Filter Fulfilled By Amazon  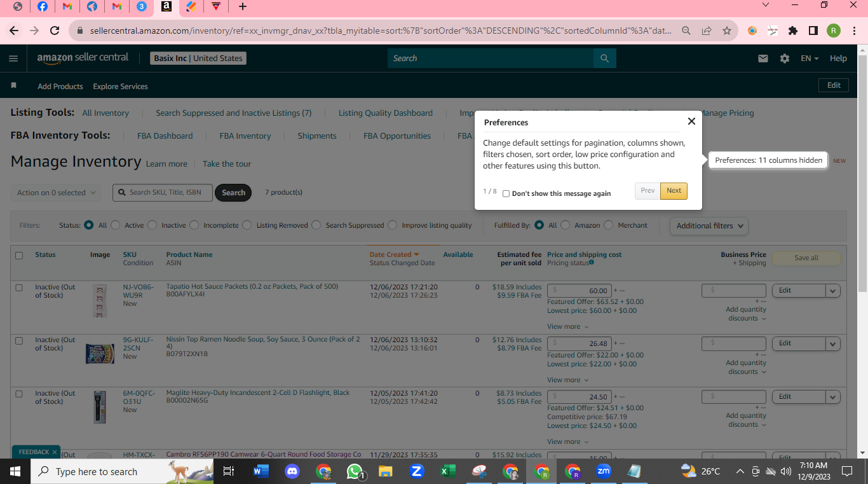[566, 225]
